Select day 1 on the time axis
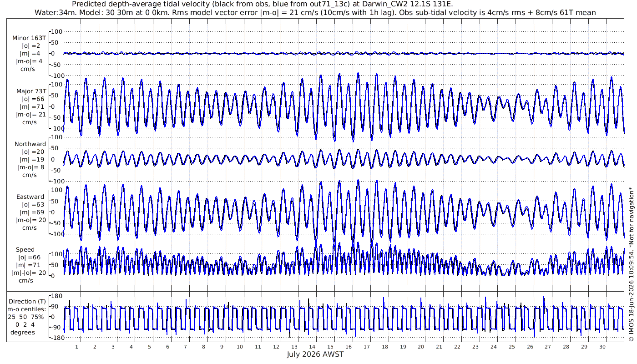Viewport: 637px width, 364px height. pyautogui.click(x=76, y=347)
